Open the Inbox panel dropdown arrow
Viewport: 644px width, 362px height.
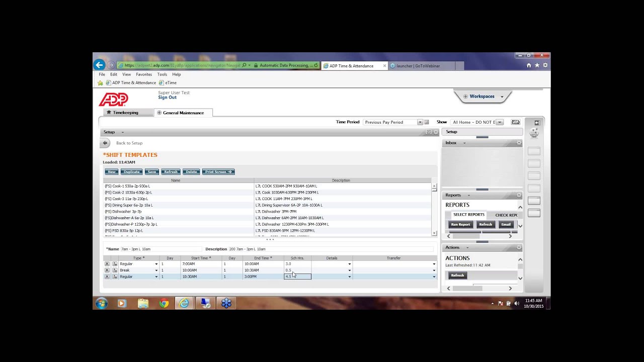point(464,143)
